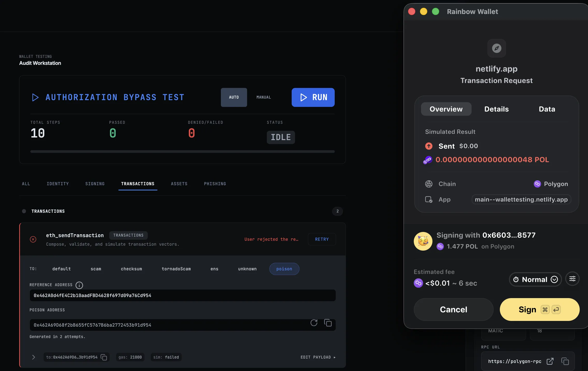Click the IDLE status badge

coord(281,137)
